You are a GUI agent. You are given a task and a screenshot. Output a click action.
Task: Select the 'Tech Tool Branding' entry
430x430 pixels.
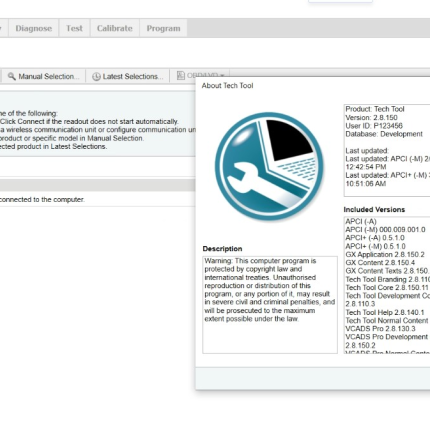click(387, 279)
